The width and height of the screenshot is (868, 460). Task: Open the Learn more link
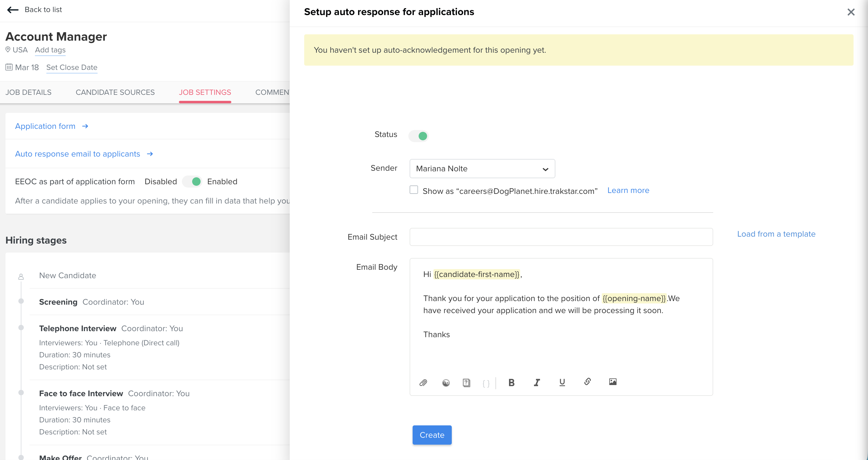pos(628,190)
